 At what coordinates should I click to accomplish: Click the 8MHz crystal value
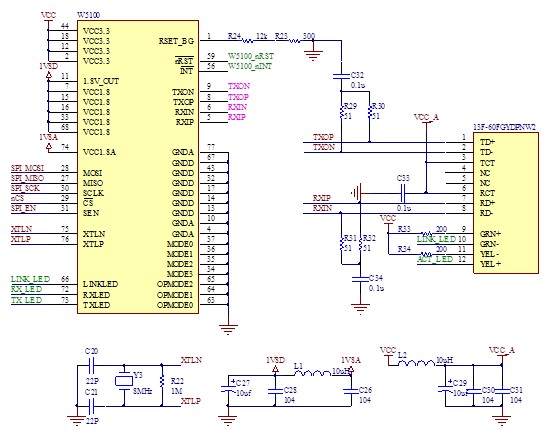pyautogui.click(x=143, y=391)
